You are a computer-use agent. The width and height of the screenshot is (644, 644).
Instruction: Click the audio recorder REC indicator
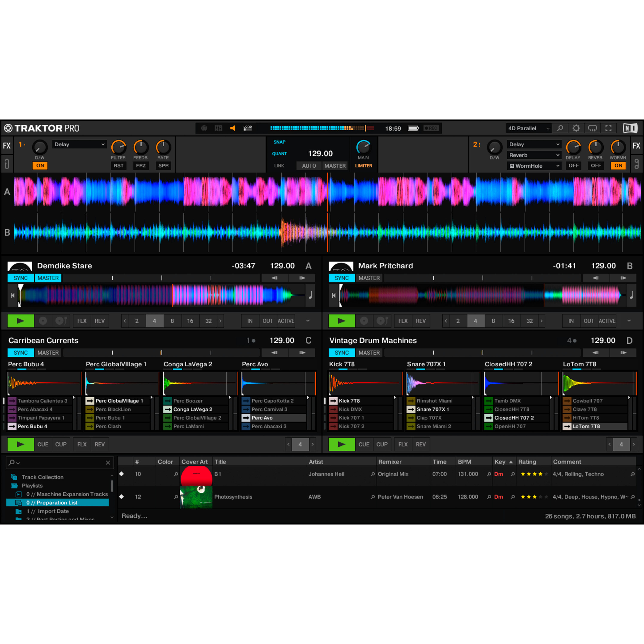[431, 128]
